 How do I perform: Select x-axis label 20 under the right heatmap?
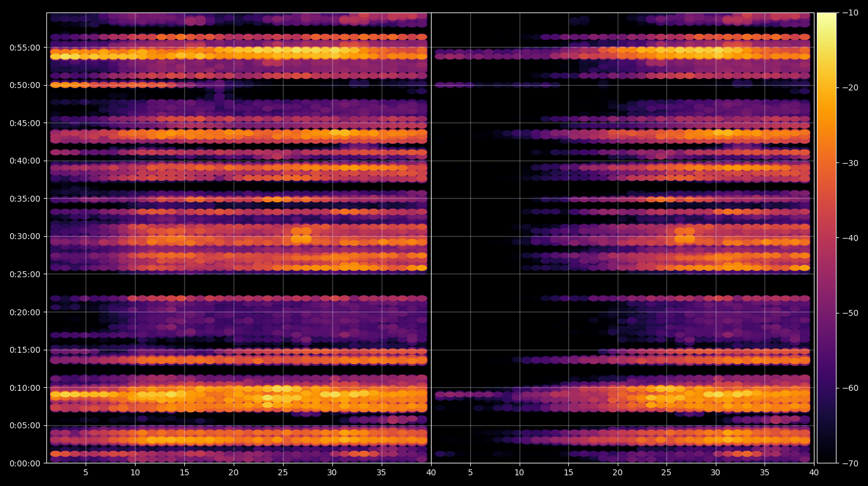pos(618,473)
